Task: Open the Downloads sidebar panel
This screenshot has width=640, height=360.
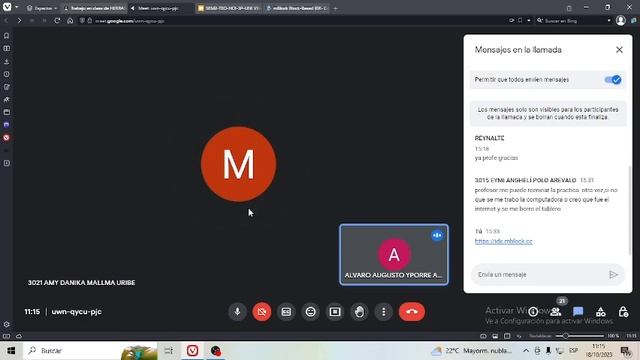Action: pos(7,61)
